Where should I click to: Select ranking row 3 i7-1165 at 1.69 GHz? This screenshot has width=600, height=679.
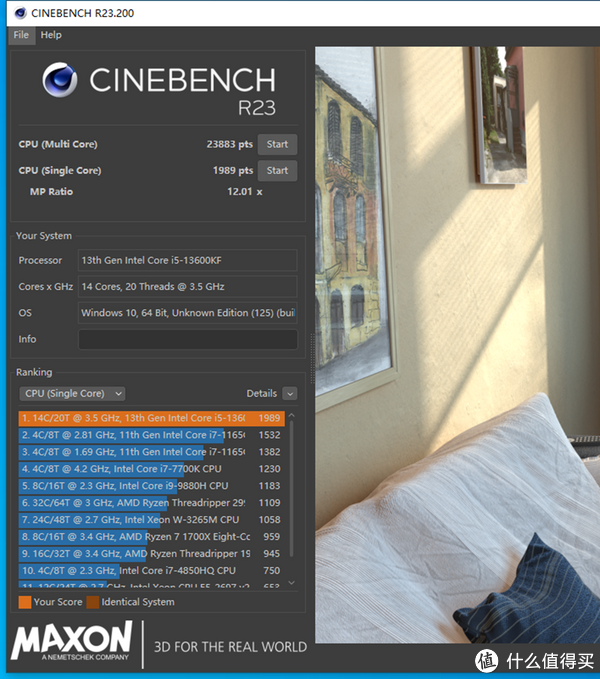tap(152, 452)
